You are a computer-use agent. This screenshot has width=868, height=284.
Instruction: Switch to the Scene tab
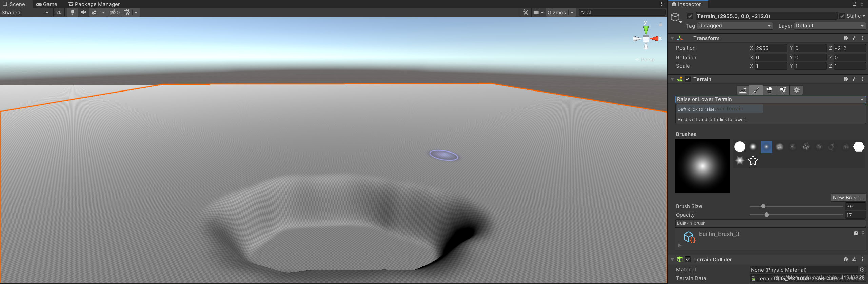[14, 4]
